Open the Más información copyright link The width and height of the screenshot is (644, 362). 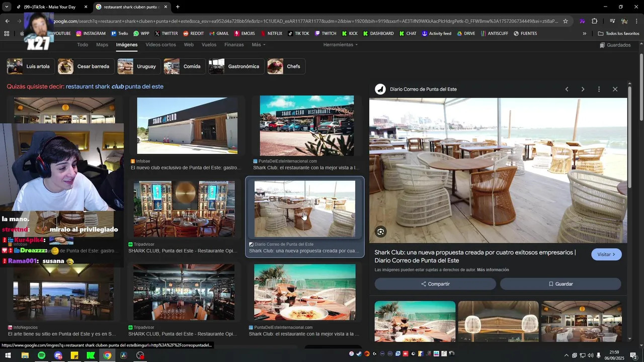click(493, 270)
